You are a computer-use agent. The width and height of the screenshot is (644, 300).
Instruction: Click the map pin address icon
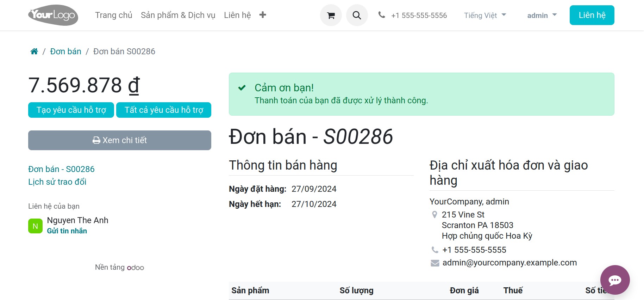(x=434, y=215)
